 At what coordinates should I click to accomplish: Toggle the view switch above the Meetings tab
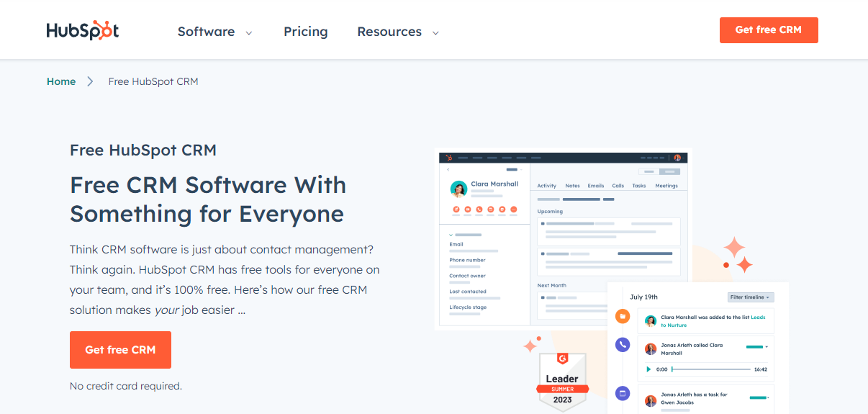(660, 172)
